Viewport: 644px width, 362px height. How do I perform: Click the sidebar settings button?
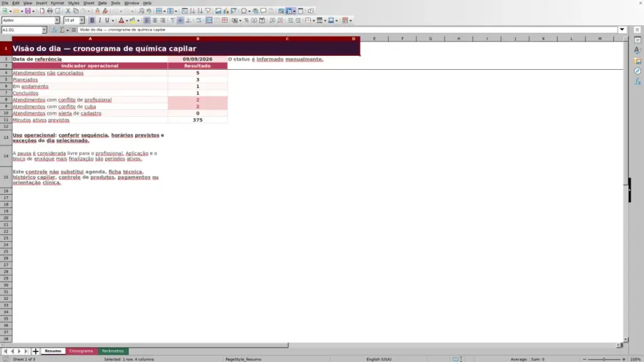pos(638,30)
